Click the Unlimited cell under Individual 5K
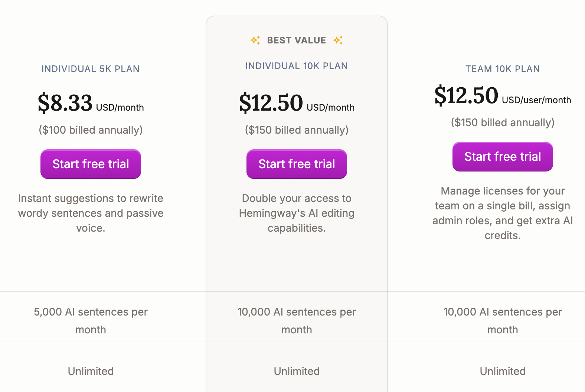The image size is (585, 392). [x=91, y=371]
